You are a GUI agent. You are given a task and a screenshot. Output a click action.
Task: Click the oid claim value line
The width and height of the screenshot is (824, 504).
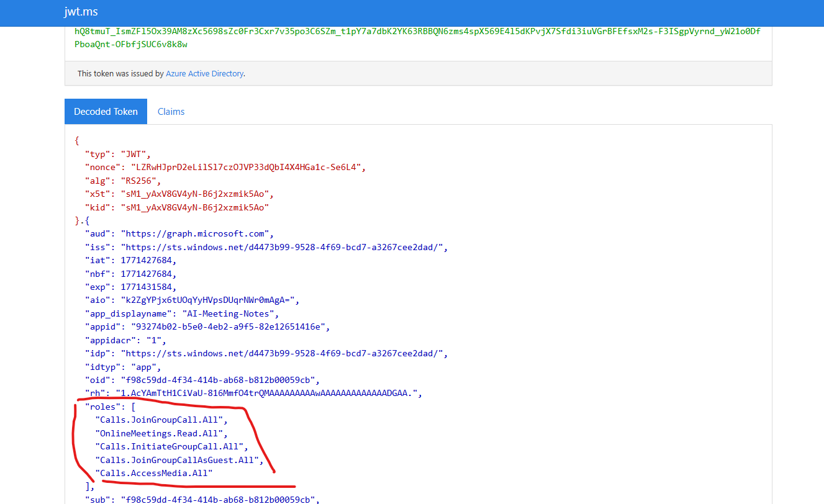coord(202,380)
